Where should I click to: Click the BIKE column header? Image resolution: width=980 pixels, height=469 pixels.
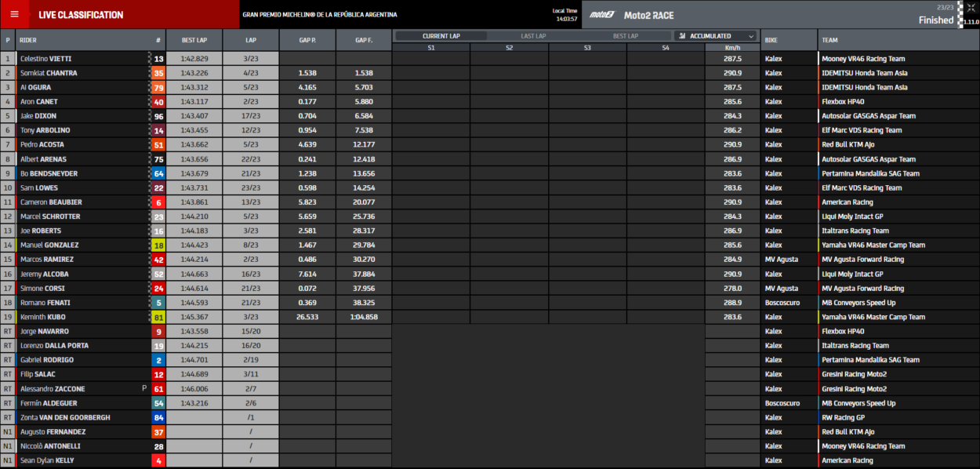tap(789, 39)
